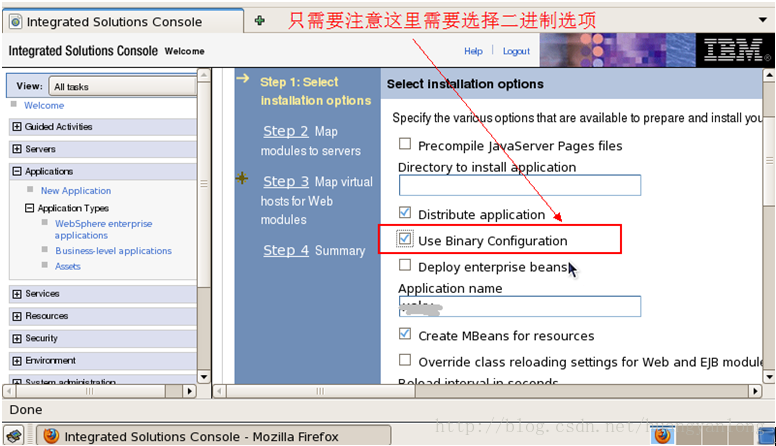The height and width of the screenshot is (446, 776).
Task: Enable Override class reloading settings checkbox
Action: point(405,360)
